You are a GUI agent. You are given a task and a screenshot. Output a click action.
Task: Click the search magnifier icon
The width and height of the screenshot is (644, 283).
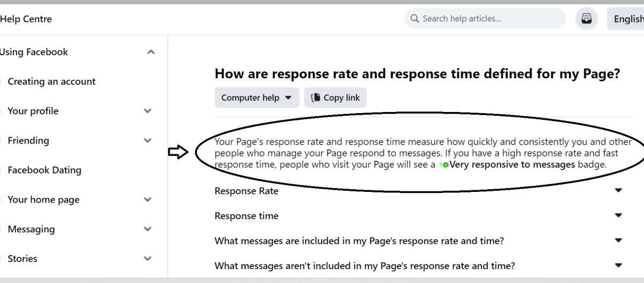click(414, 19)
